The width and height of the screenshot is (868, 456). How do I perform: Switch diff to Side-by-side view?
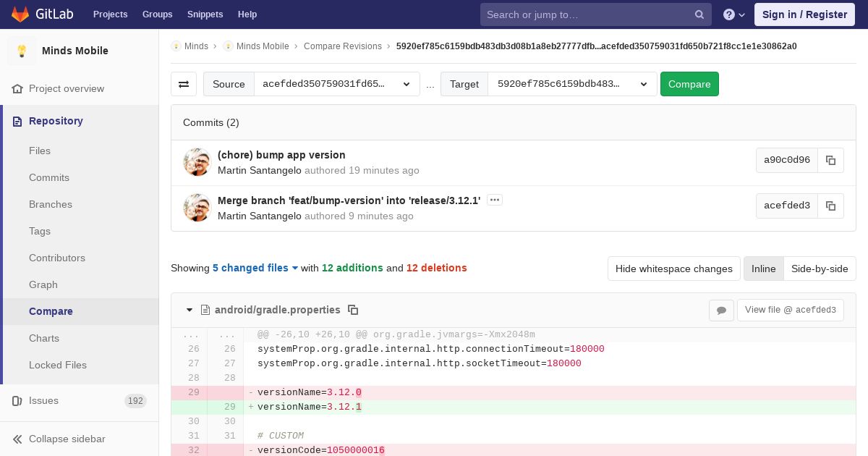point(819,269)
